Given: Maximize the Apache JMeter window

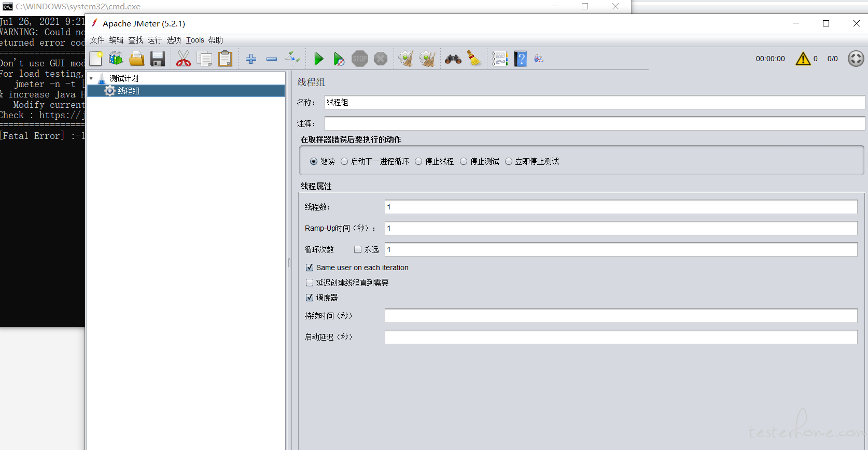Looking at the screenshot, I should click(826, 23).
